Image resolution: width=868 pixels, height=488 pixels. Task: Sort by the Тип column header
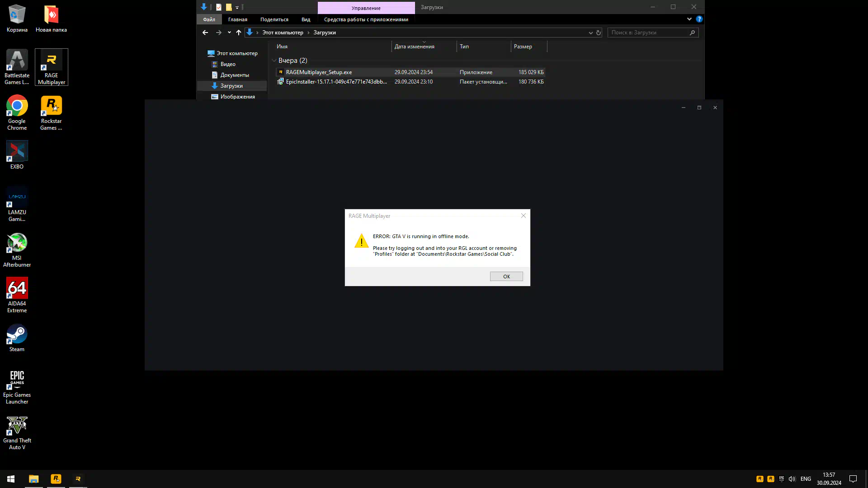[484, 47]
